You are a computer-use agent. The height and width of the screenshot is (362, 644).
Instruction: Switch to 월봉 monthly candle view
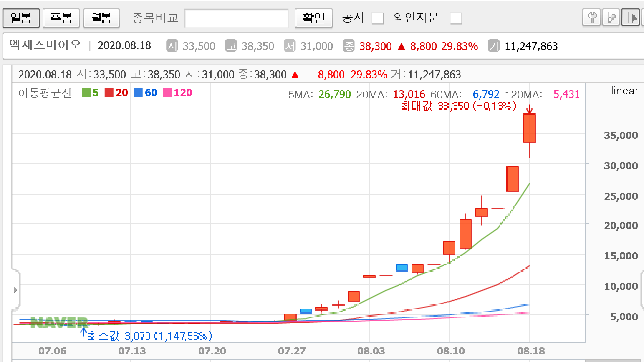click(101, 18)
